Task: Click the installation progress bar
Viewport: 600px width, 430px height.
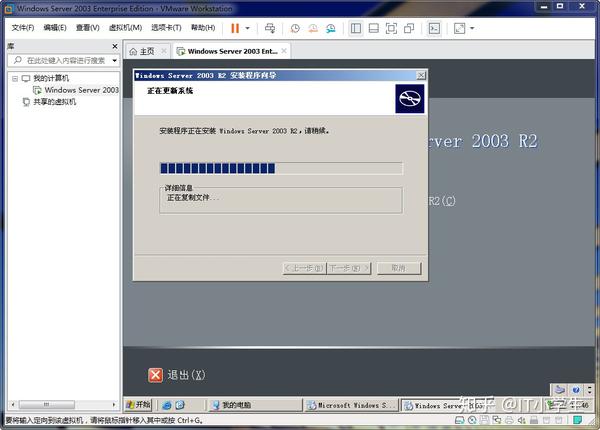Action: point(281,168)
